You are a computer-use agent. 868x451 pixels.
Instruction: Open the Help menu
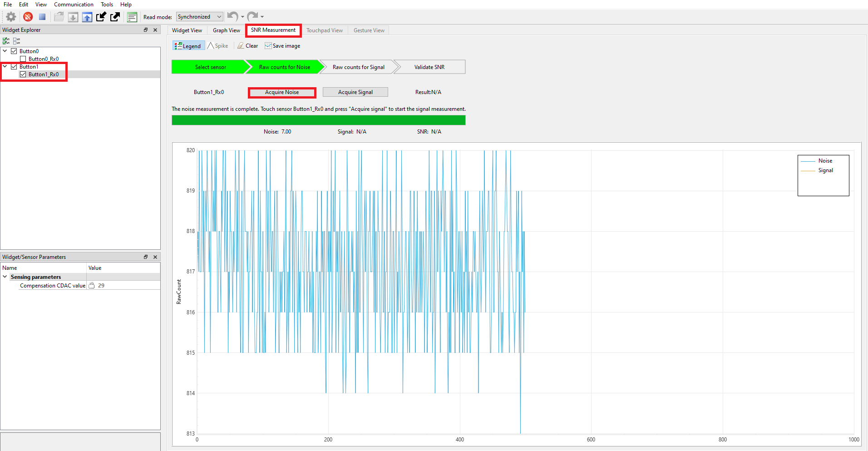point(126,5)
